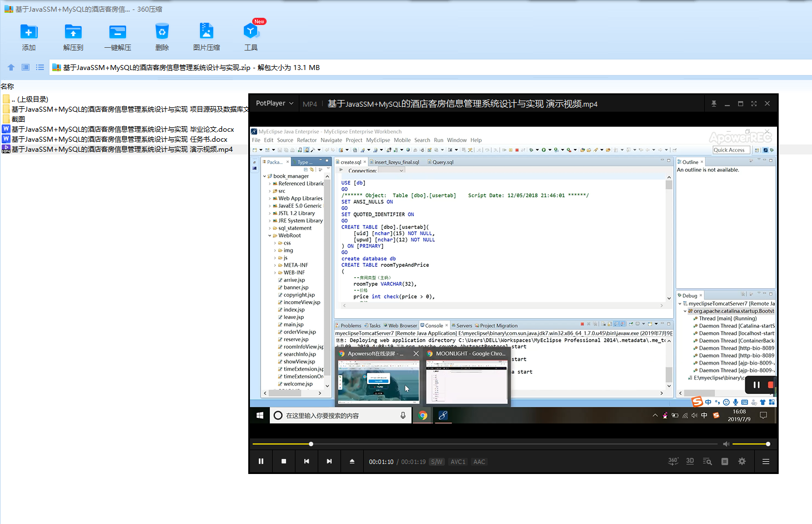Viewport: 812px width, 524px height.
Task: Expand the WebRoot folder in Package Explorer
Action: (x=270, y=236)
